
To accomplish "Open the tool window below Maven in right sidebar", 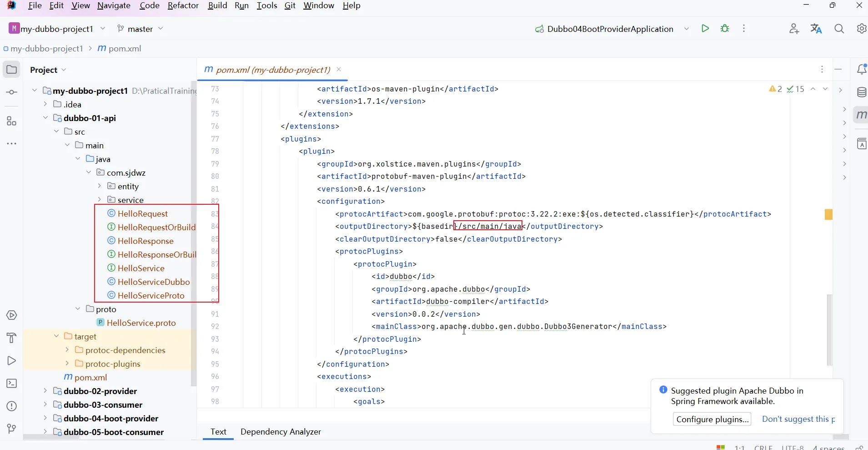I will tap(862, 144).
